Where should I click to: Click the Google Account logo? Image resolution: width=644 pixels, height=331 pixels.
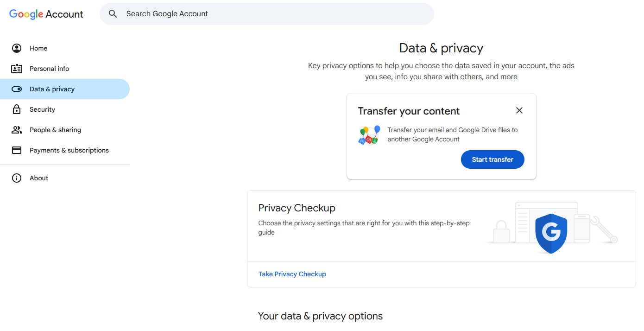click(46, 14)
